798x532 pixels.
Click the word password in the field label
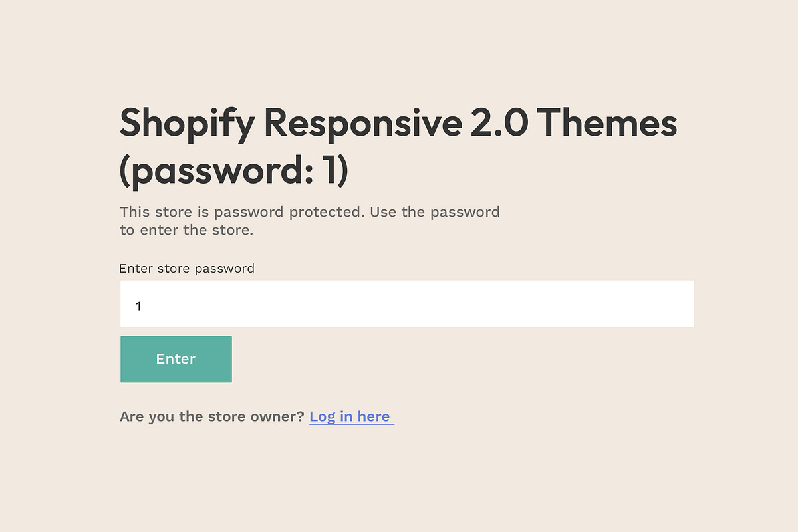[226, 269]
